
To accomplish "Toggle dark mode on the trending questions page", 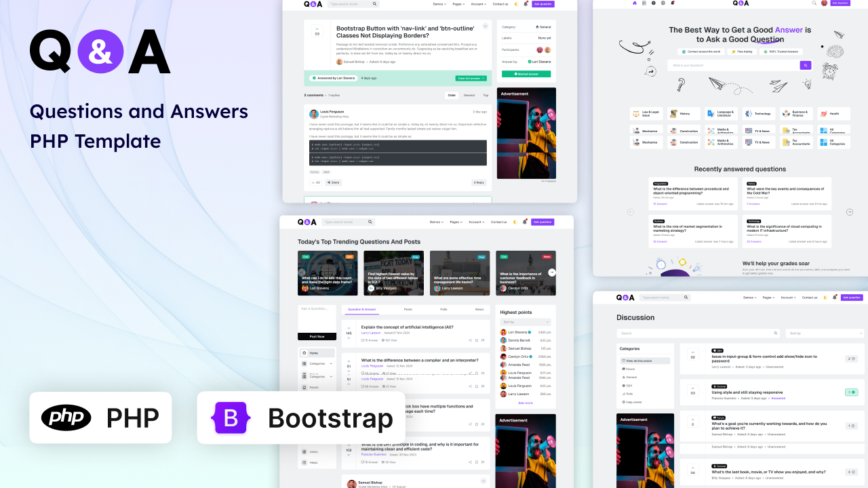I will [515, 222].
